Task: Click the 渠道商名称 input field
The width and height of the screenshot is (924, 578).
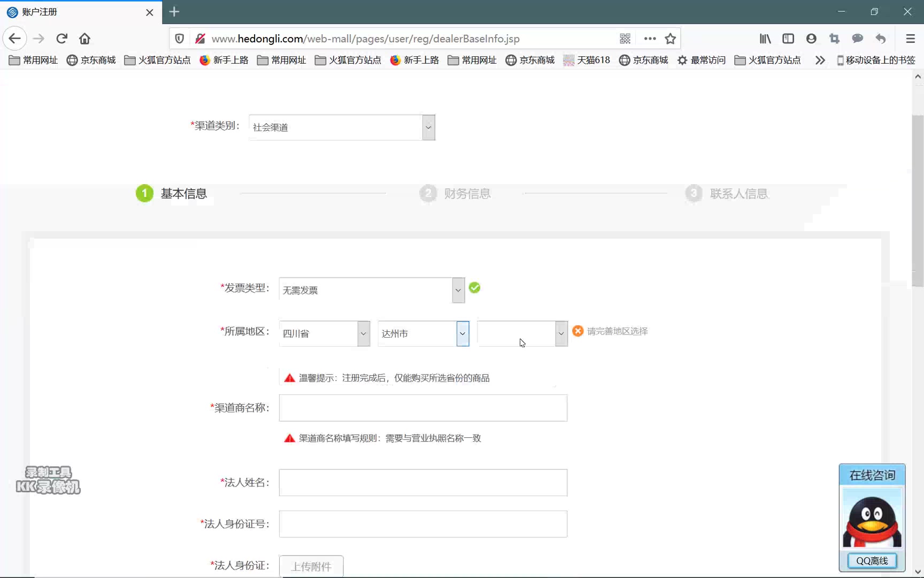Action: (423, 408)
